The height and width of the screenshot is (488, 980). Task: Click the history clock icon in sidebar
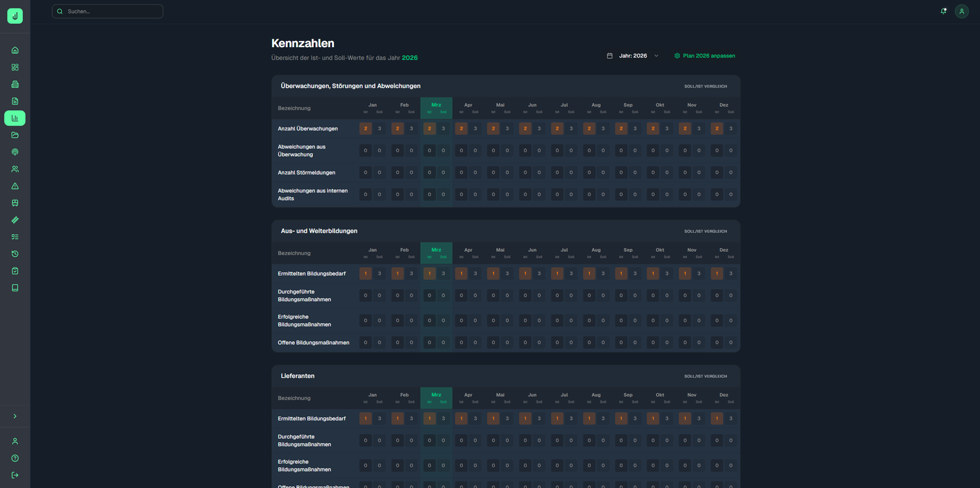(15, 254)
